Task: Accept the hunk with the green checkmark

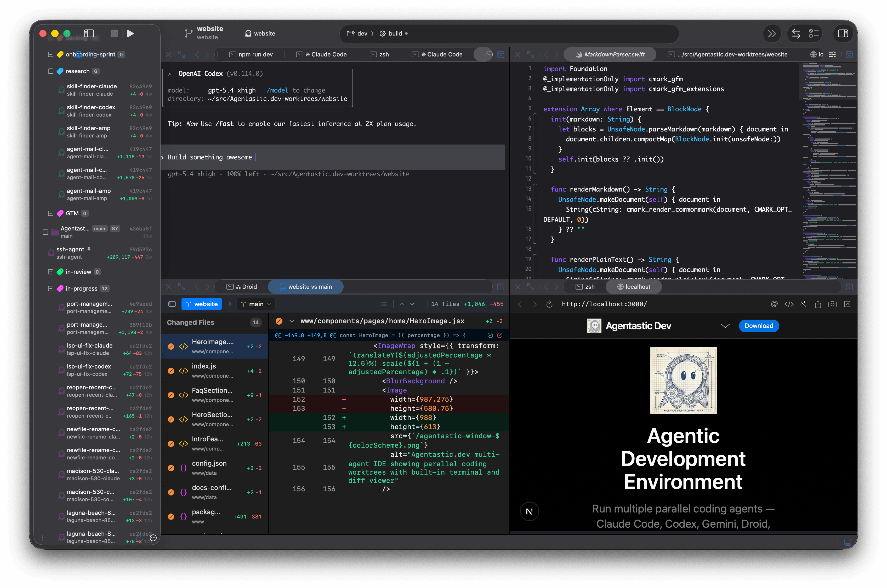Action: (x=490, y=335)
